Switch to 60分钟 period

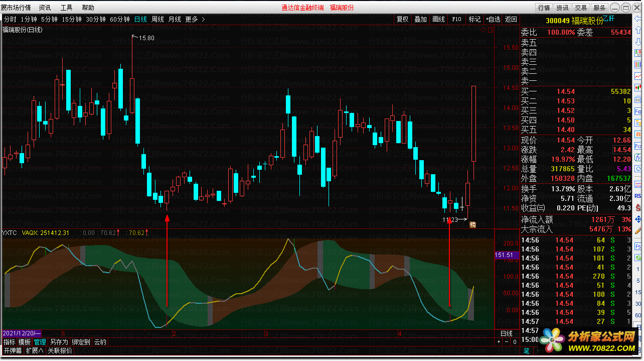click(120, 19)
